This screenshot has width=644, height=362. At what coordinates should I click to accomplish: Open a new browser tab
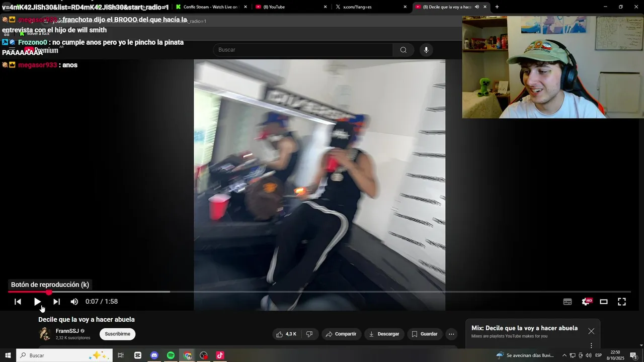(x=497, y=7)
